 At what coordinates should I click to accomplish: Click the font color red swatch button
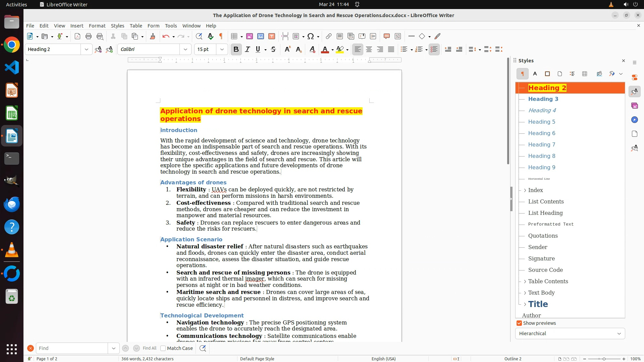pyautogui.click(x=325, y=49)
